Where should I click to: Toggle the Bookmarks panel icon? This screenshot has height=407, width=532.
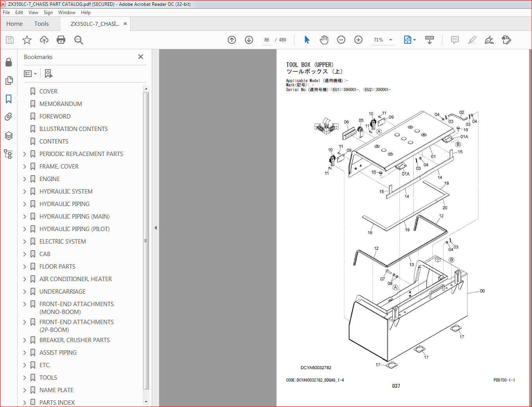(9, 99)
